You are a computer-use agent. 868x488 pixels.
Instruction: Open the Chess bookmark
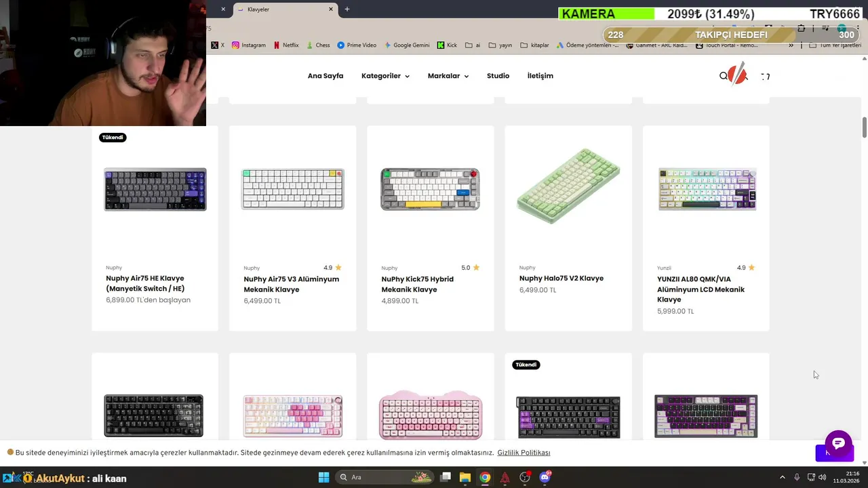point(317,45)
